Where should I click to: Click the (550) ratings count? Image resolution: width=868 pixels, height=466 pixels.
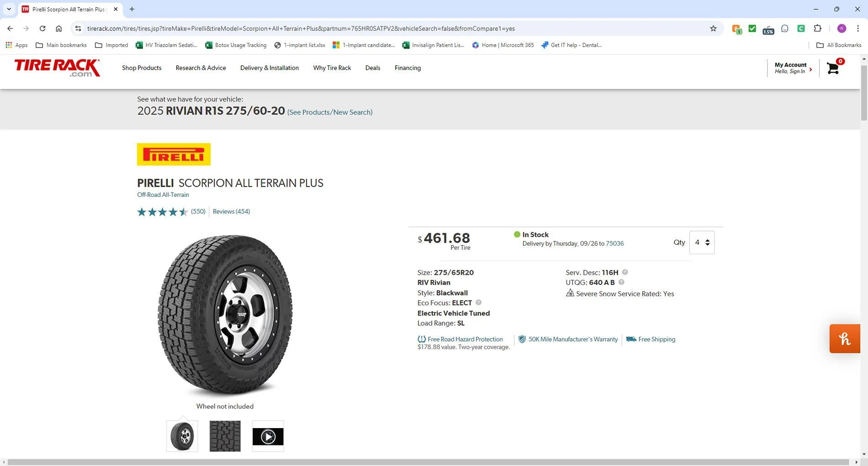pyautogui.click(x=198, y=211)
